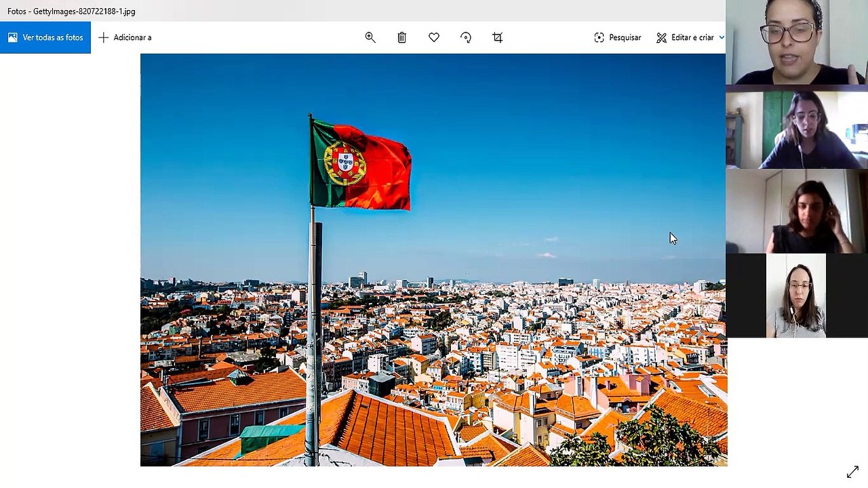Open the 'Pesquisar' visual search
This screenshot has height=488, width=868.
617,37
